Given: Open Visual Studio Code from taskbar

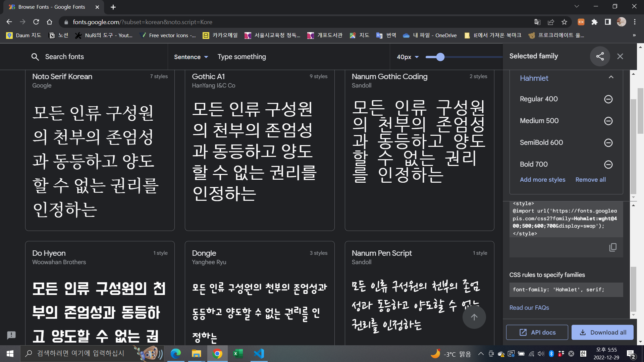Looking at the screenshot, I should (x=259, y=354).
